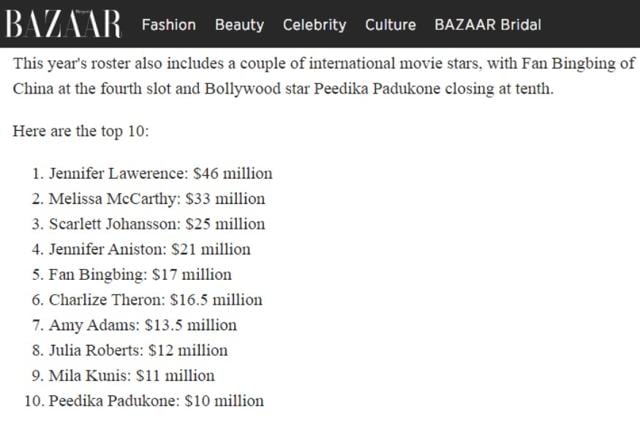Click 'Bollywood star Peedika Padukone' in the paragraph
Screen dimensions: 640x426
(322, 89)
